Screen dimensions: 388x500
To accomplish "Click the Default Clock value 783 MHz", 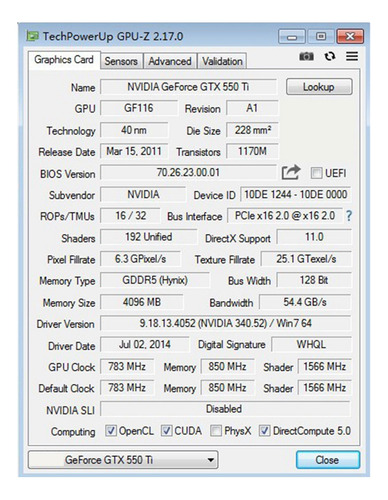I will click(x=127, y=387).
